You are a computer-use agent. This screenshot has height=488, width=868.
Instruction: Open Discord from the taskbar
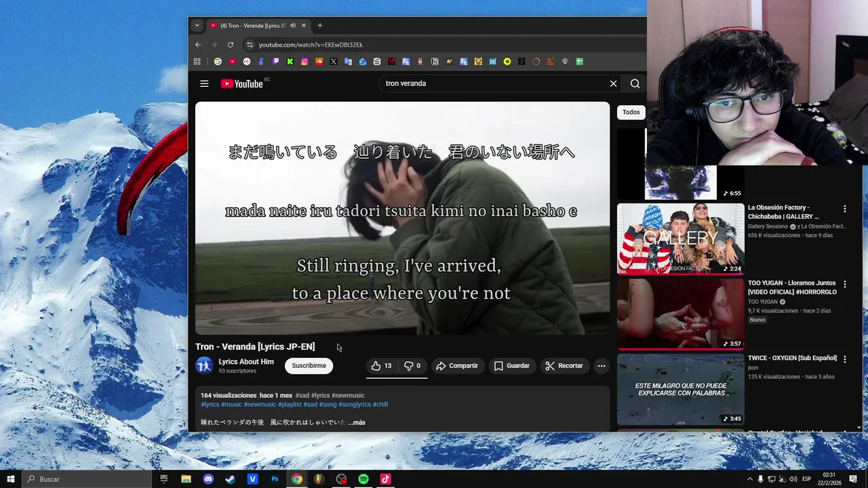[208, 479]
